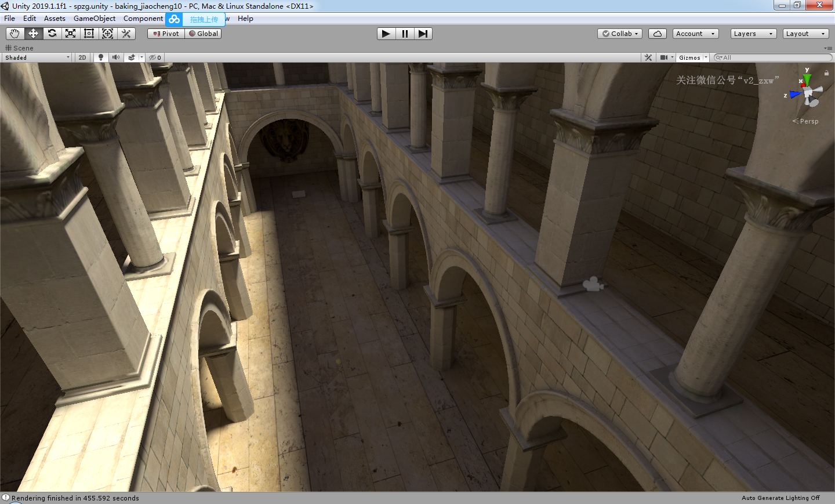Click the scene gizmo center cube
Viewport: 835px width, 504px height.
coord(809,93)
